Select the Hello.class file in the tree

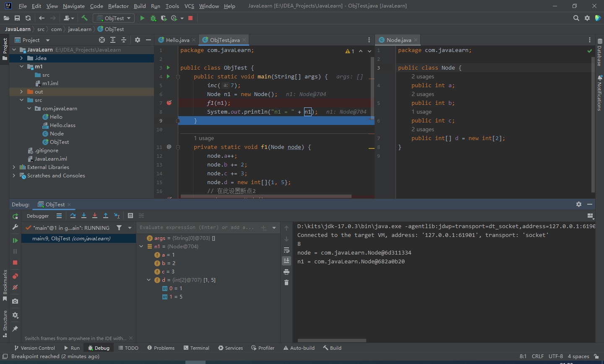(x=59, y=125)
